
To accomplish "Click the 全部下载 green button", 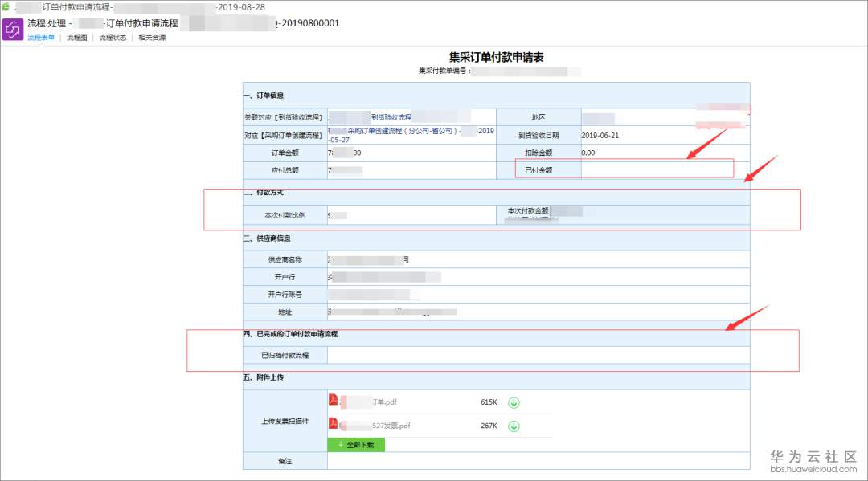I will (x=356, y=445).
